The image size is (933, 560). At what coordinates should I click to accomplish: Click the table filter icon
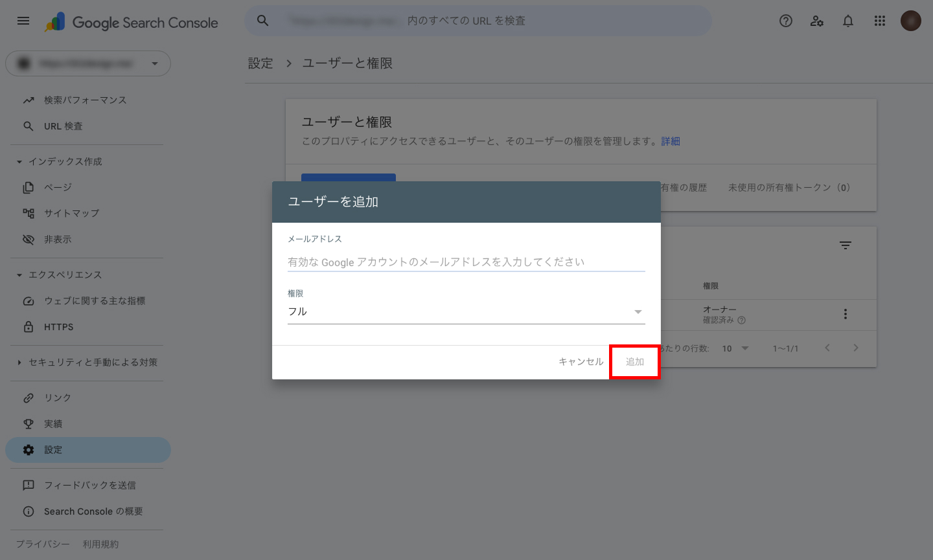point(845,245)
